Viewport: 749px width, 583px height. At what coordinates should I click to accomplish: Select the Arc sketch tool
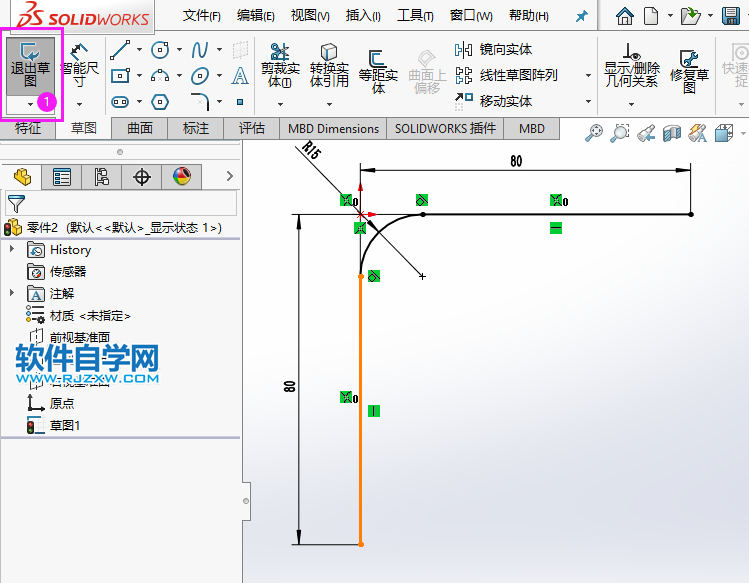[160, 76]
